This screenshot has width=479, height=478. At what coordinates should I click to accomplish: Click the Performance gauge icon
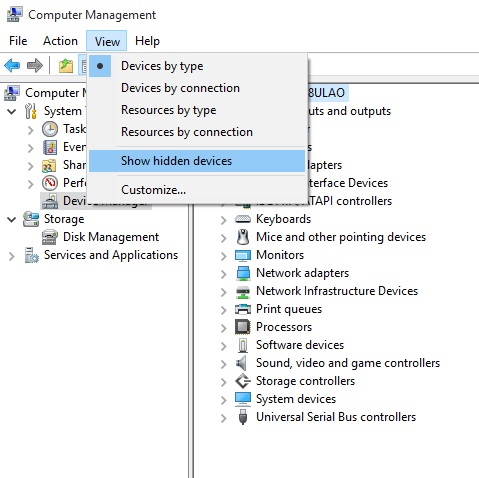click(x=50, y=183)
